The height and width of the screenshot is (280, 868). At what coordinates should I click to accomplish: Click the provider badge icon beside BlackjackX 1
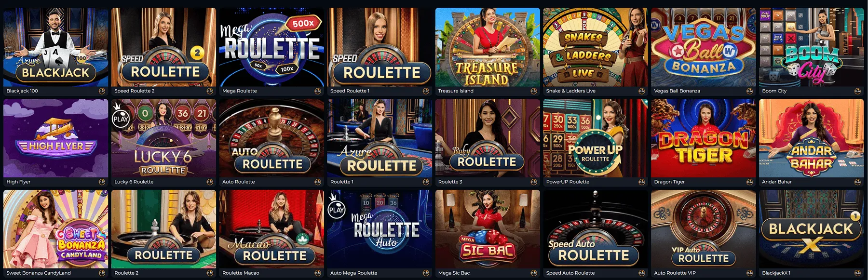pyautogui.click(x=857, y=273)
